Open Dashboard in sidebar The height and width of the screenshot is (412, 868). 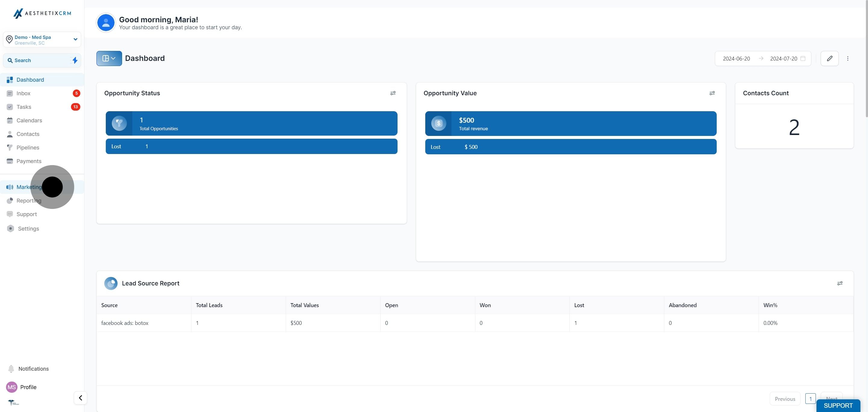[42, 80]
